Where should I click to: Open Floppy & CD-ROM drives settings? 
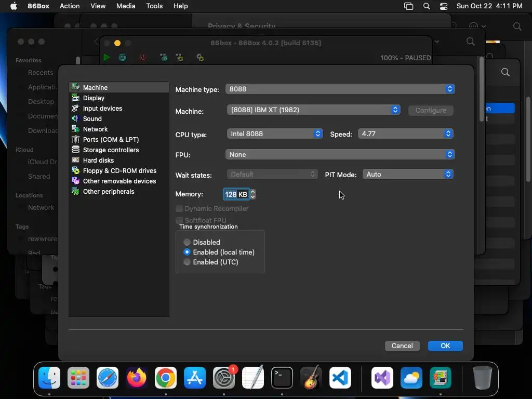[x=119, y=171]
